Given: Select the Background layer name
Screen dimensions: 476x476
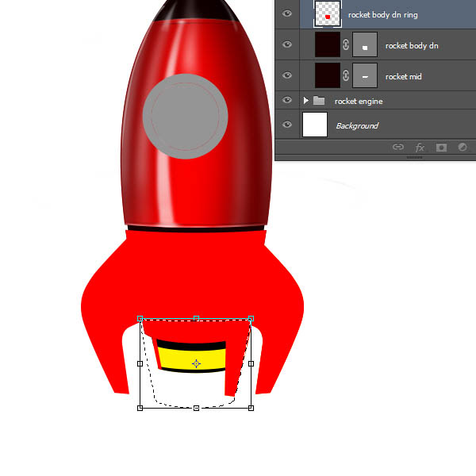Looking at the screenshot, I should (357, 125).
